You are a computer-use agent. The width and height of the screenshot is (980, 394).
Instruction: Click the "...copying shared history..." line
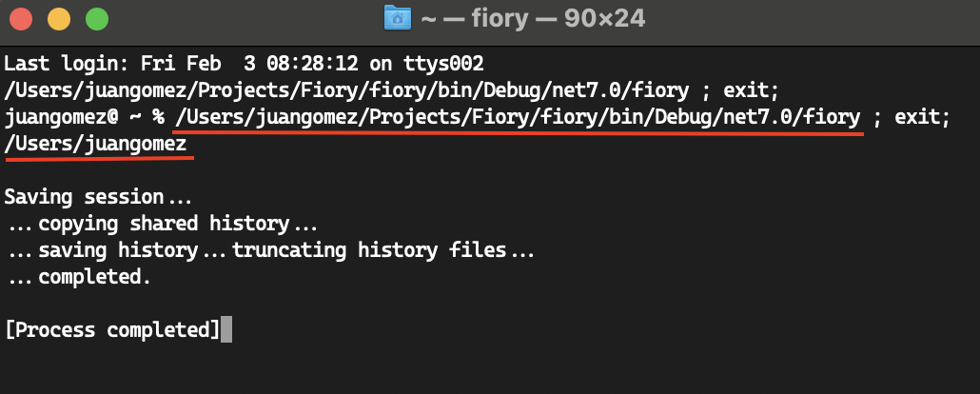pyautogui.click(x=163, y=224)
